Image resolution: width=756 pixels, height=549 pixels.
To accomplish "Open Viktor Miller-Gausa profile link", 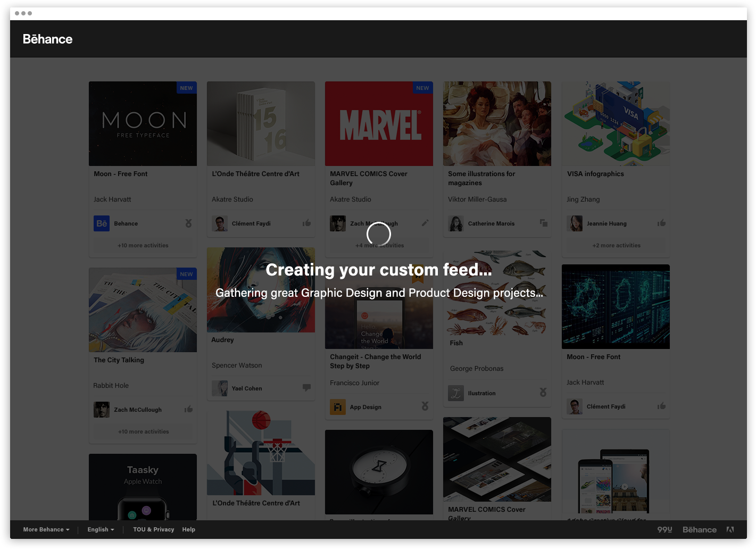I will 477,199.
